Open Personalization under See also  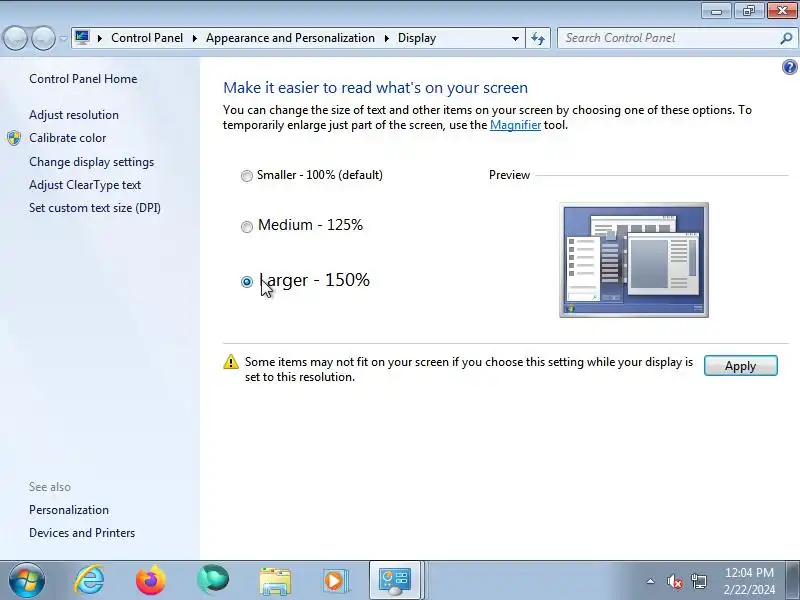click(x=69, y=510)
